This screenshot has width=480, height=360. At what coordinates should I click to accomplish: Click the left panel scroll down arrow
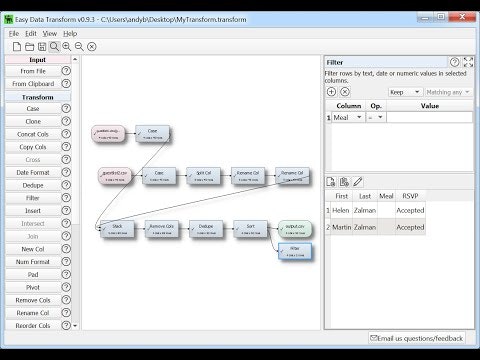[75, 325]
